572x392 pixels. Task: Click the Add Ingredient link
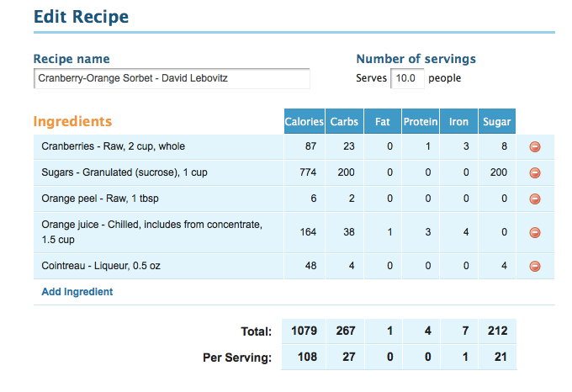77,292
